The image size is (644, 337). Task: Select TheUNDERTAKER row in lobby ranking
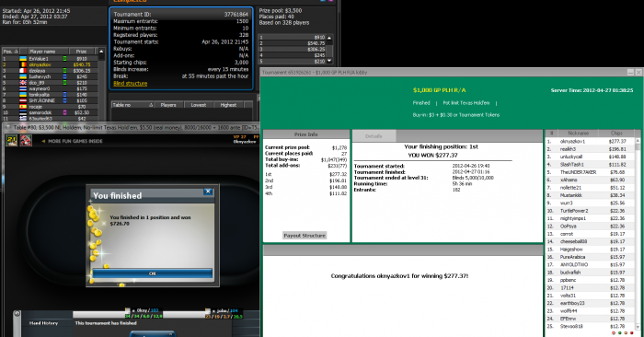point(590,172)
